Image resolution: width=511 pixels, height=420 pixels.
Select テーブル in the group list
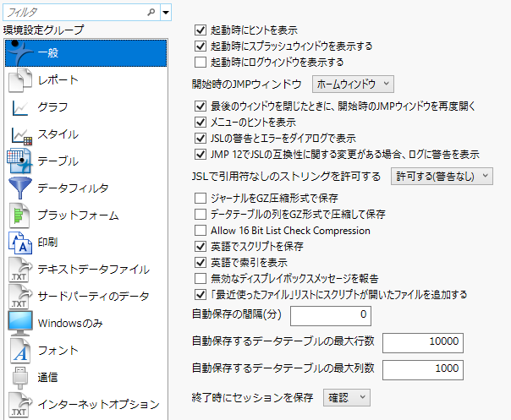[86, 161]
